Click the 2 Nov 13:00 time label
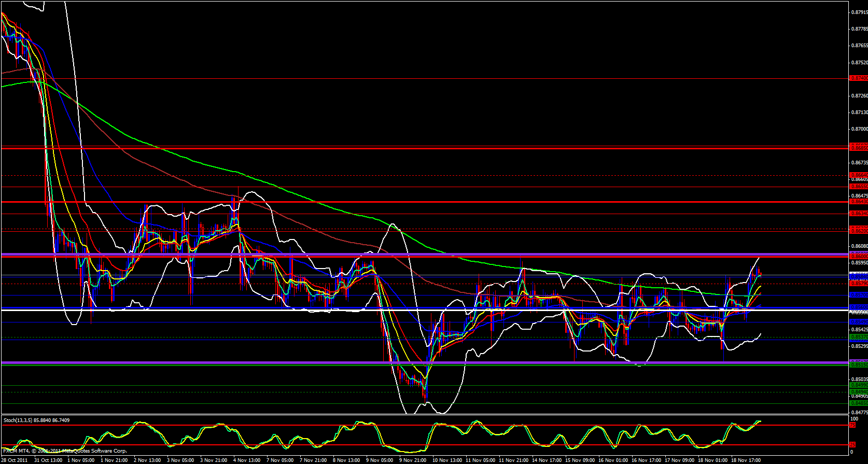This screenshot has height=464, width=868. (147, 460)
